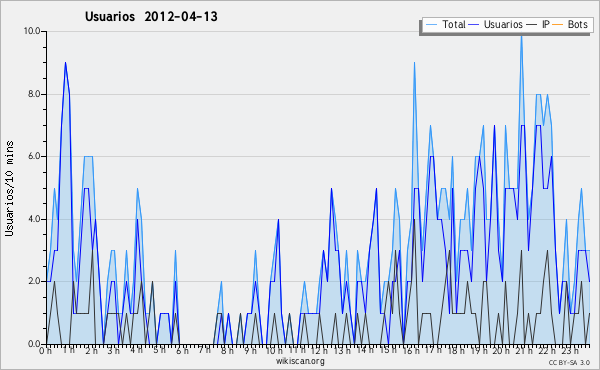The width and height of the screenshot is (600, 370).
Task: Click the y-axis label Usuarios/10 mins
Action: (9, 188)
